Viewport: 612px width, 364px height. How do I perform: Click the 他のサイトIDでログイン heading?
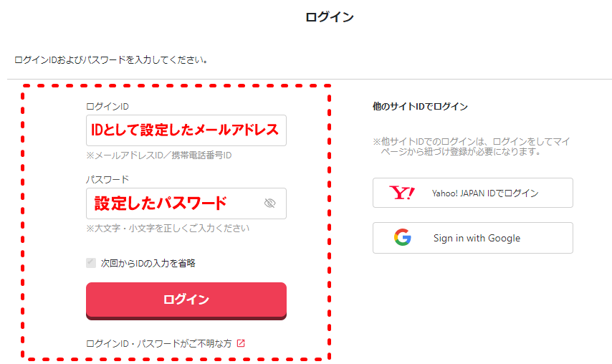pos(420,107)
